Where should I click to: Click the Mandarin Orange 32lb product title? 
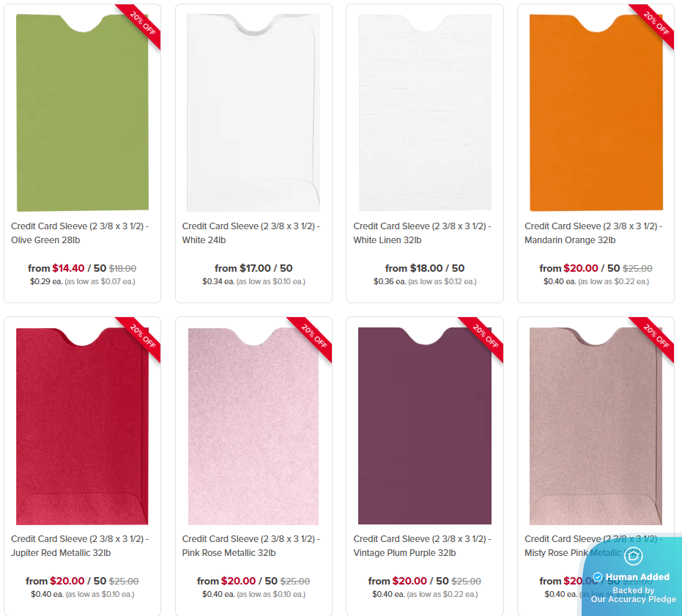coord(593,233)
